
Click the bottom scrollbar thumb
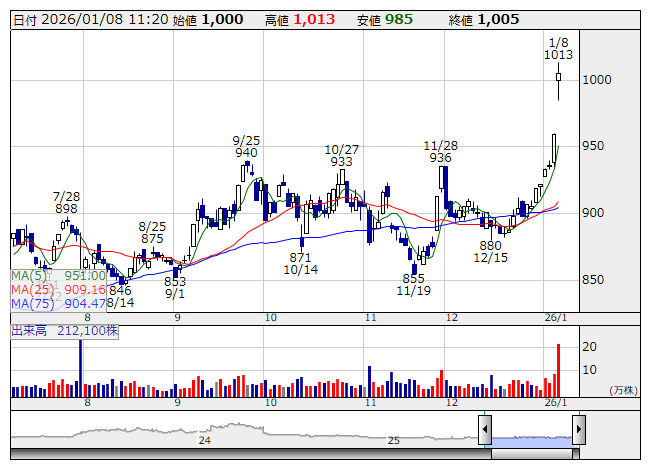click(x=531, y=455)
